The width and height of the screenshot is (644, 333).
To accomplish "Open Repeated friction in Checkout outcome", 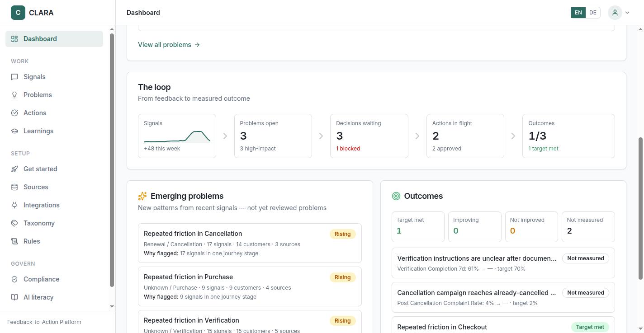I will [503, 325].
